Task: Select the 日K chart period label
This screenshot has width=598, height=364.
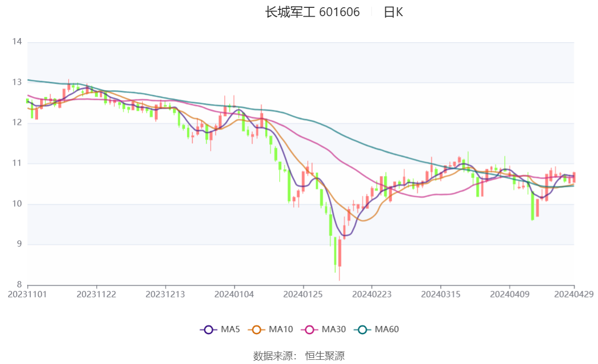Action: [x=393, y=12]
